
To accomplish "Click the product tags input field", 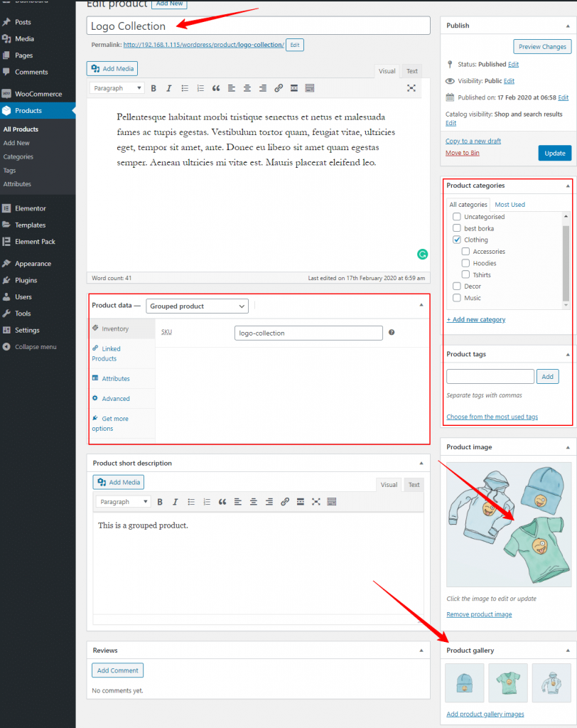I will [x=490, y=377].
